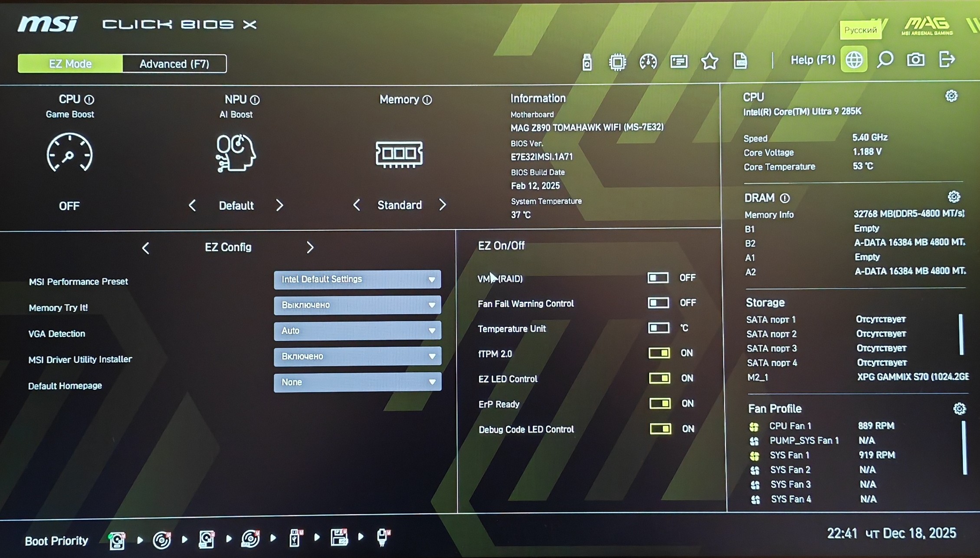Open the CPU chip settings icon
This screenshot has width=980, height=558.
[x=617, y=62]
